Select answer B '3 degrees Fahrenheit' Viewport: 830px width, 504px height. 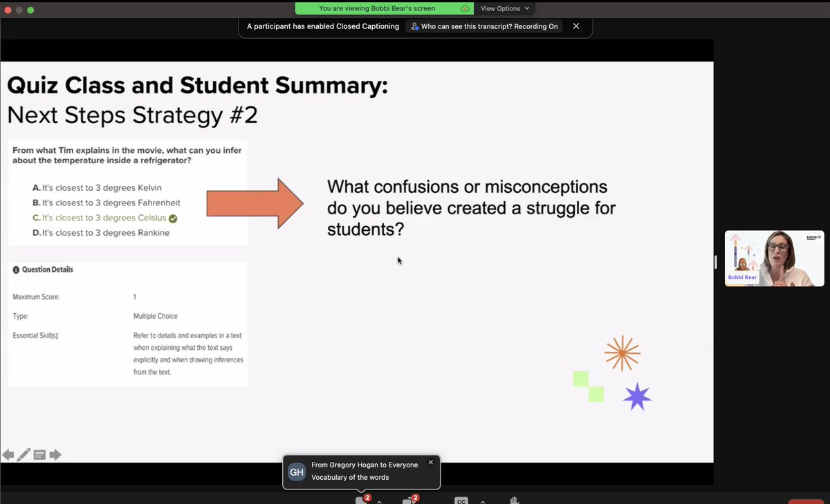[x=105, y=203]
